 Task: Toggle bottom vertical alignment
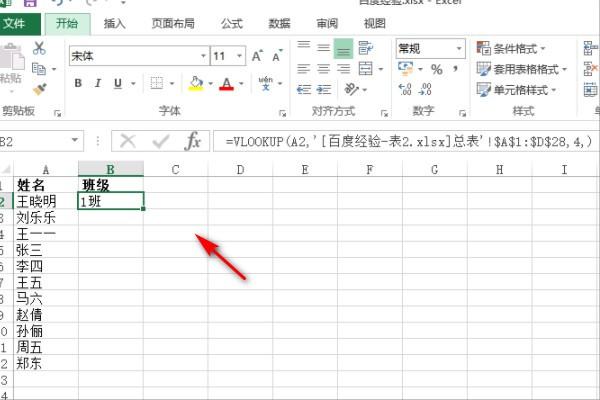tap(343, 49)
